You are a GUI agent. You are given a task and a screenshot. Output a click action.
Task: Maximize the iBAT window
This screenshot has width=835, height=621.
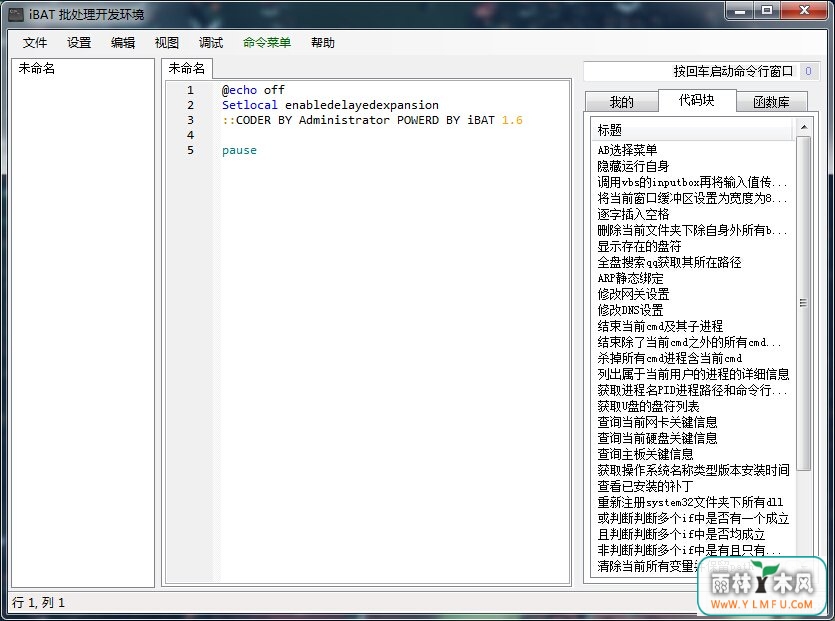coord(767,10)
